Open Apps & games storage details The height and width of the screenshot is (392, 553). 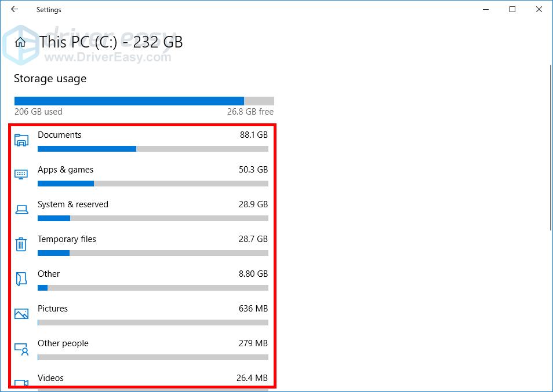tap(66, 170)
